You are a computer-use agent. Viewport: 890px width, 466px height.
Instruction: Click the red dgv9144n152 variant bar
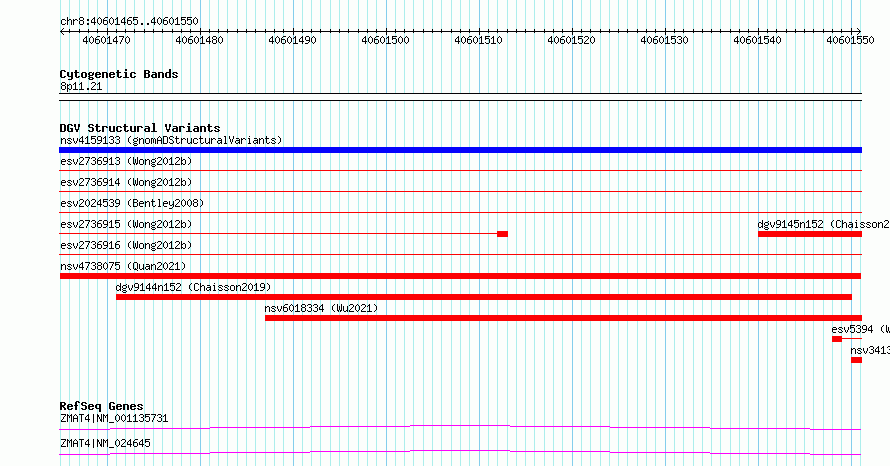484,297
